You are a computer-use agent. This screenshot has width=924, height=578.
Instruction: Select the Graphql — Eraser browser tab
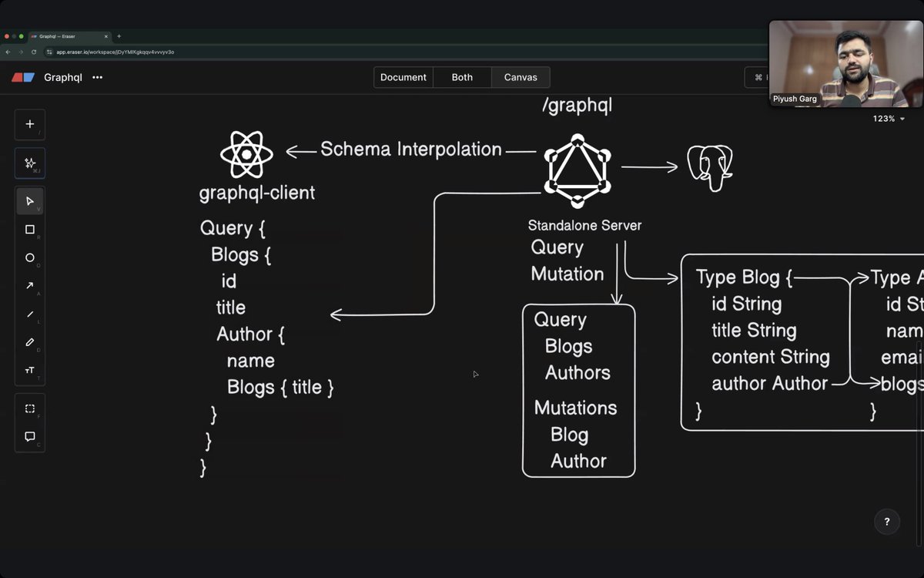(x=69, y=36)
